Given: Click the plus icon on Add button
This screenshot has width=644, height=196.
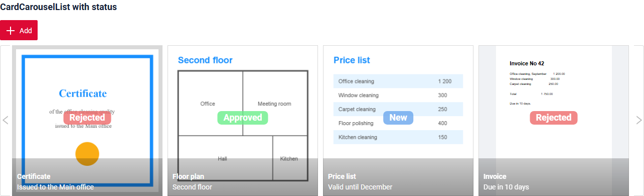Looking at the screenshot, I should tap(11, 31).
